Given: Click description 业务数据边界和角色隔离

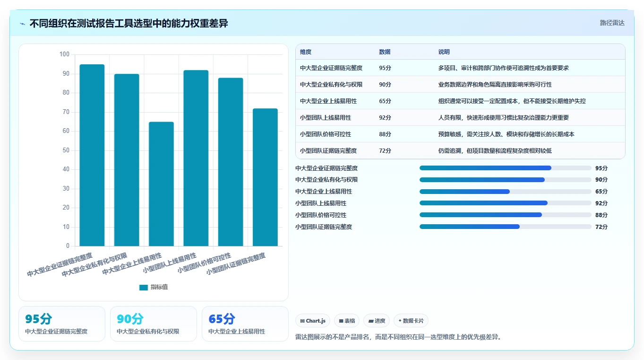Looking at the screenshot, I should click(x=495, y=85).
